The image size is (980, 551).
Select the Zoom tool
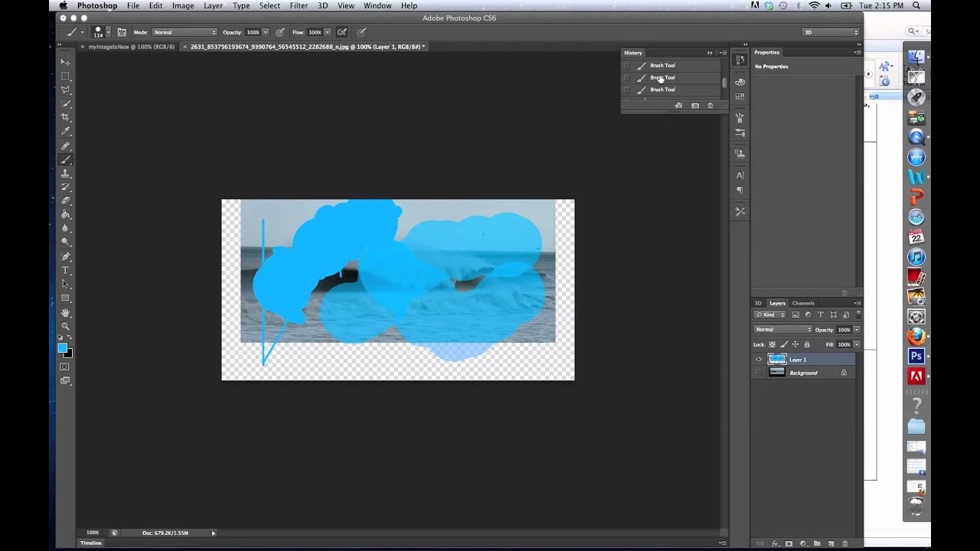[65, 326]
